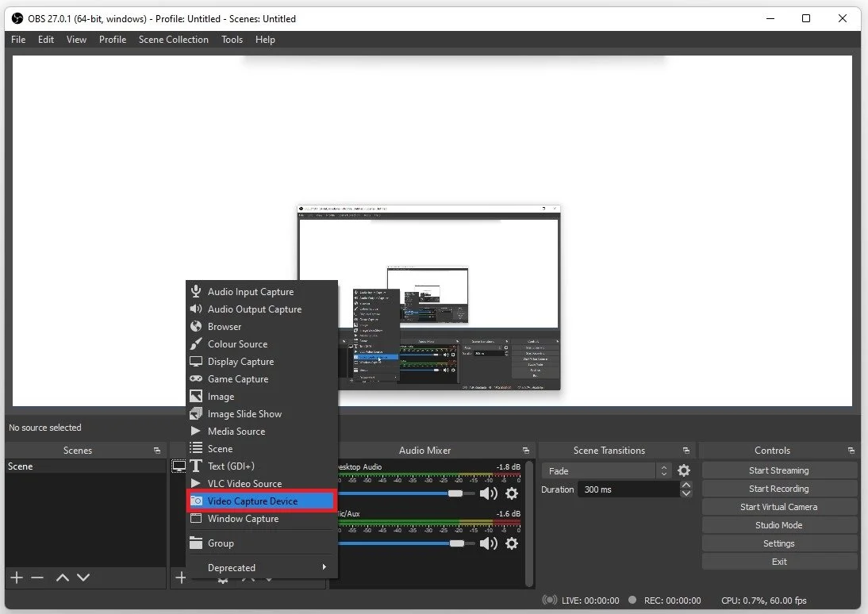Select the Scene item in Scenes list
Screen dimensions: 868x614
coord(86,466)
